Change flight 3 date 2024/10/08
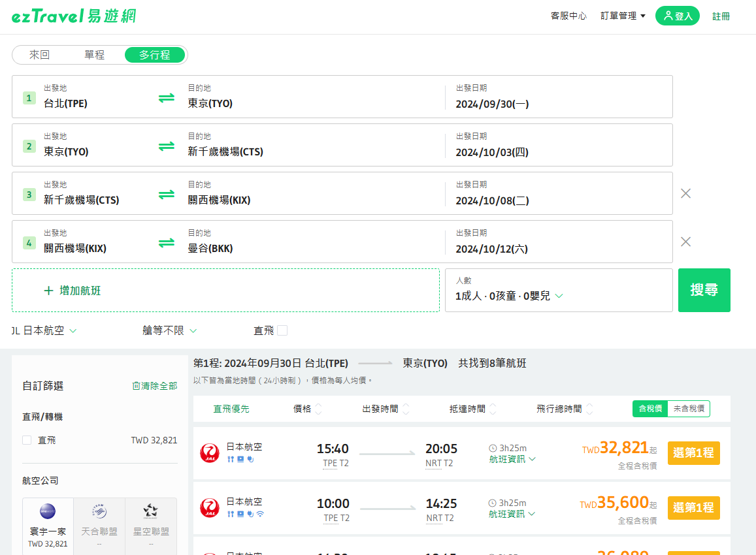Screen dimensions: 756x555 (492, 200)
